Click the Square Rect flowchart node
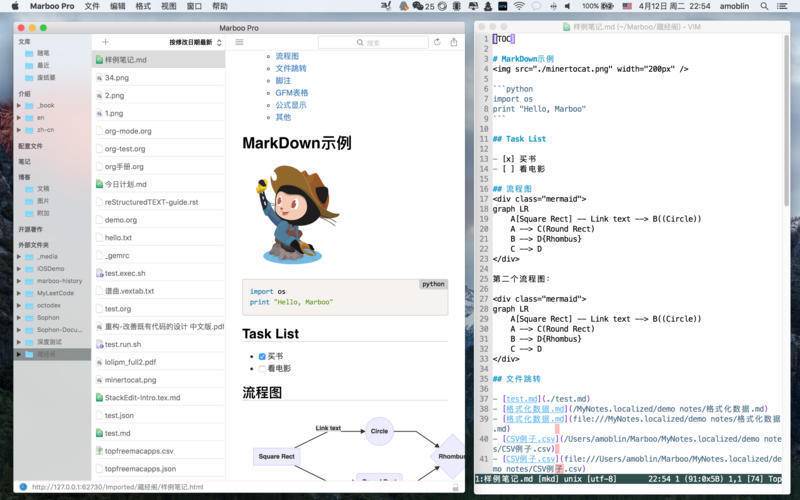The width and height of the screenshot is (800, 500). [277, 456]
